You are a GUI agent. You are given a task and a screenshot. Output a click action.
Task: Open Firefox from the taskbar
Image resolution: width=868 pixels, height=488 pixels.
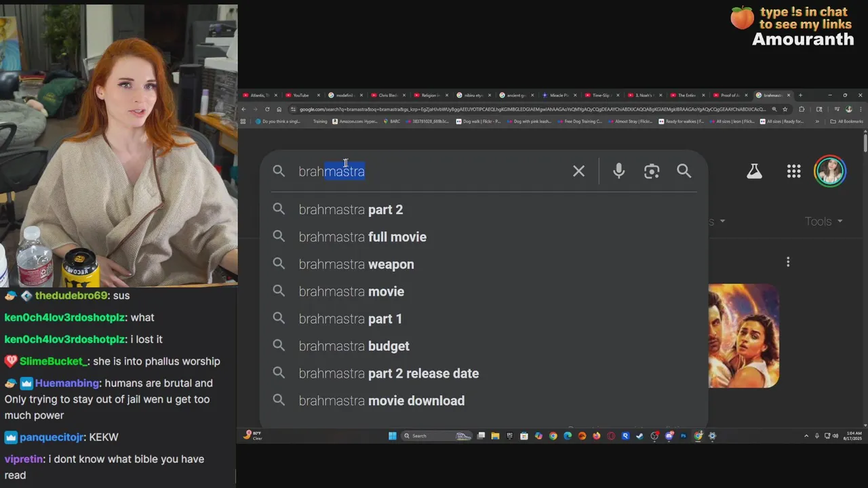[x=597, y=436]
